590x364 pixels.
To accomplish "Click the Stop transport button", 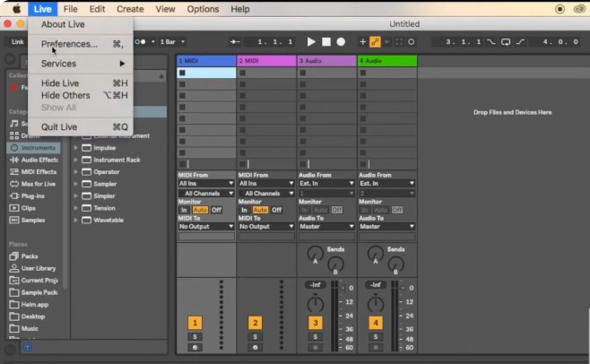I will coord(326,42).
